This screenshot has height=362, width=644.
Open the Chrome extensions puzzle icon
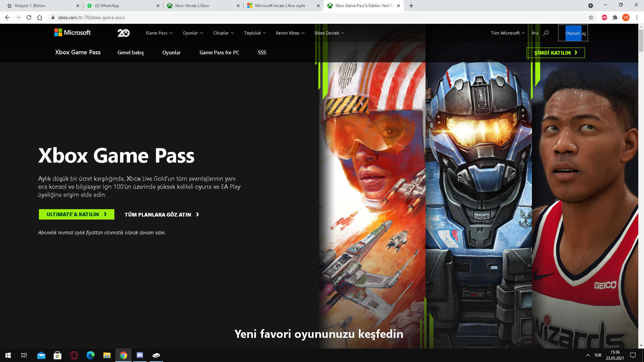click(x=615, y=17)
